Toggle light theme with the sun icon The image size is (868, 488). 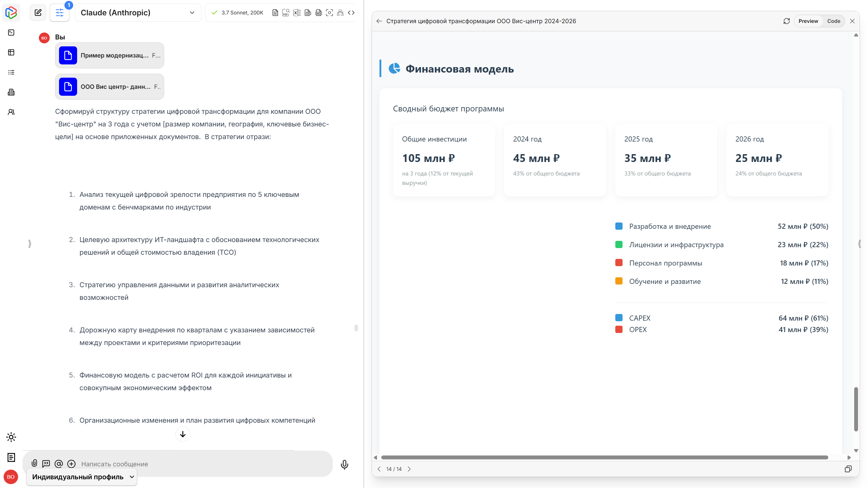tap(11, 437)
